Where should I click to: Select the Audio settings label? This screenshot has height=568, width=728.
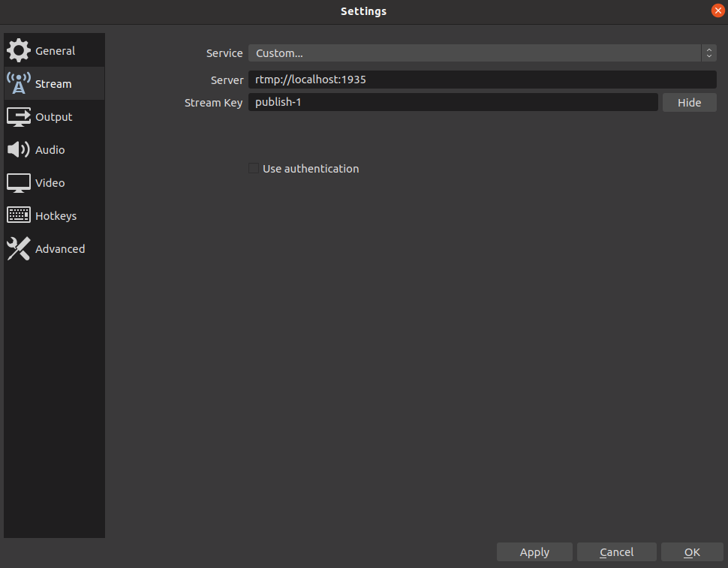point(50,150)
